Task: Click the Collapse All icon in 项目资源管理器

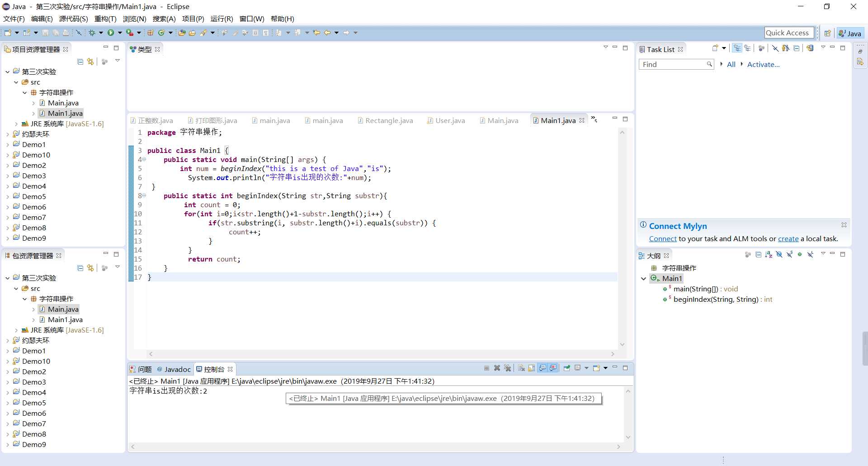Action: point(80,62)
